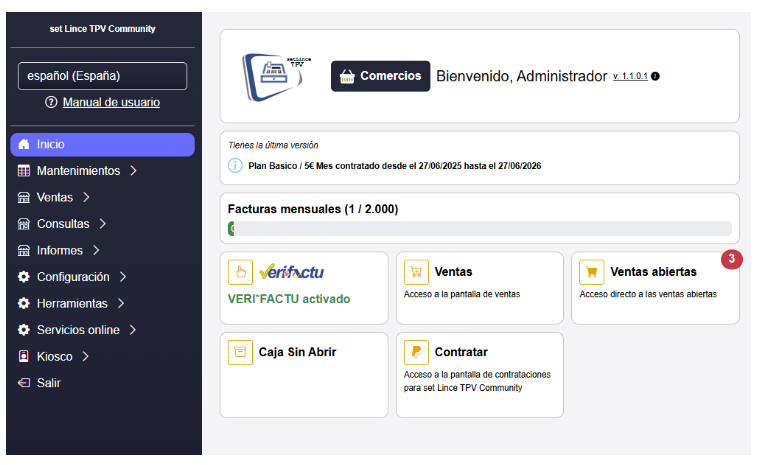This screenshot has width=762, height=465.
Task: Click the plan information circle icon
Action: point(235,165)
